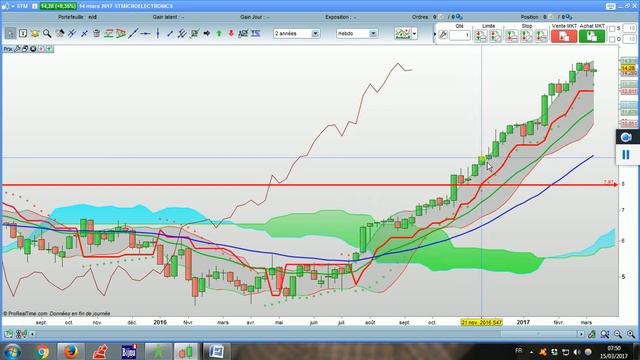Click the scrollbar left arrow
Viewport: 640px width, 360px height.
click(x=32, y=334)
